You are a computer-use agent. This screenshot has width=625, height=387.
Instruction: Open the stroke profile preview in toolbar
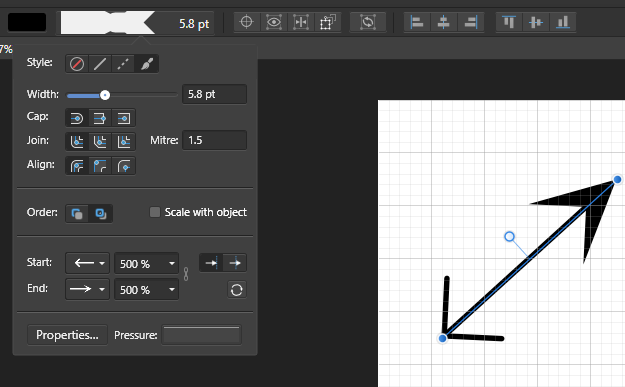tap(108, 23)
